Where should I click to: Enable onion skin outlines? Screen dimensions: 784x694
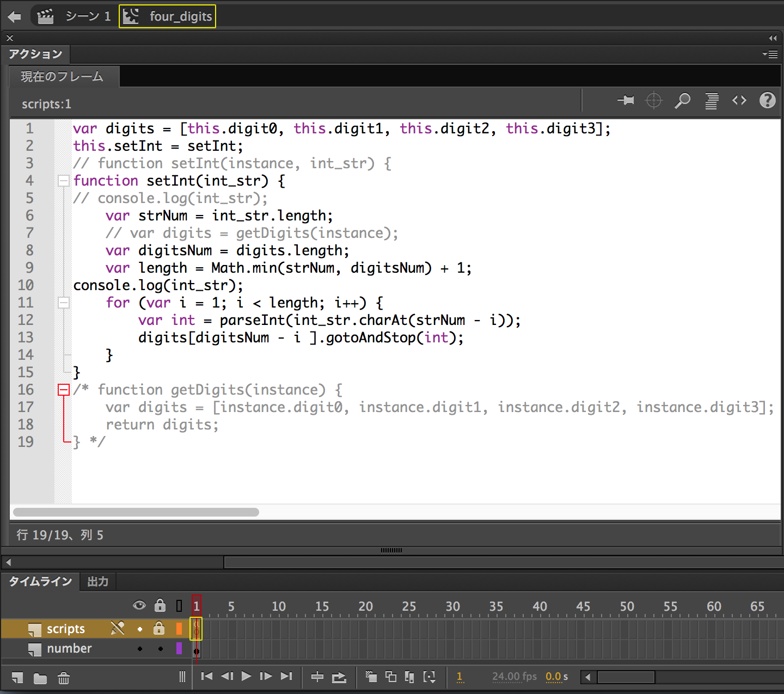pyautogui.click(x=391, y=677)
